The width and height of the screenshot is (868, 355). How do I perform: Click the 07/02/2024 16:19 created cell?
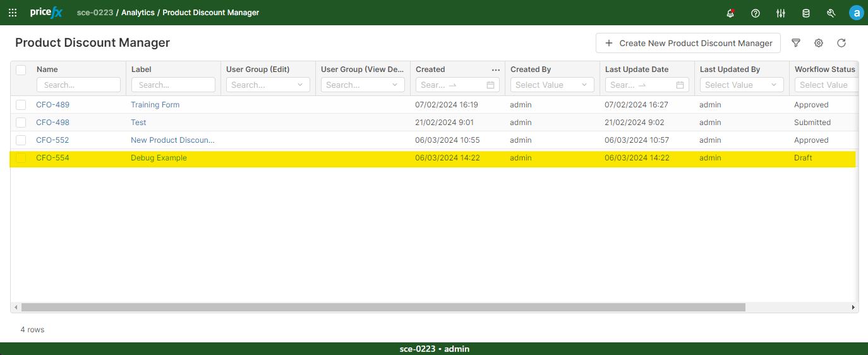[x=447, y=105]
